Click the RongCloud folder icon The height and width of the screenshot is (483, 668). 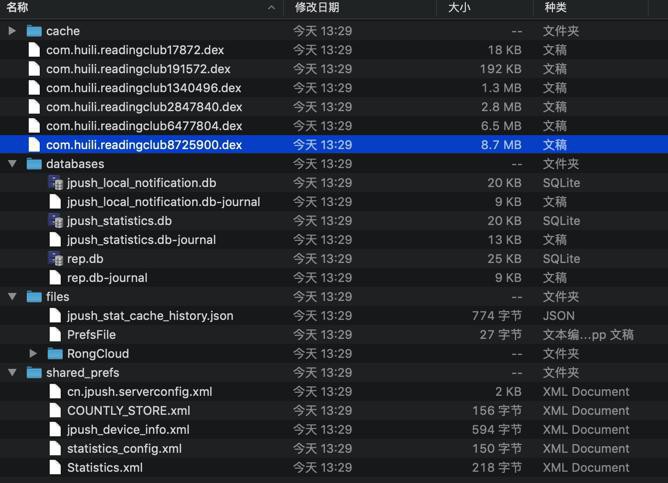[55, 354]
